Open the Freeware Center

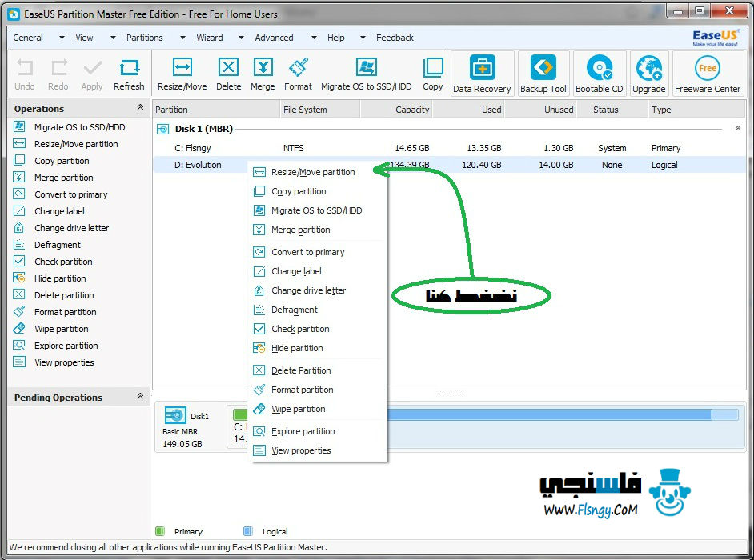pos(708,74)
